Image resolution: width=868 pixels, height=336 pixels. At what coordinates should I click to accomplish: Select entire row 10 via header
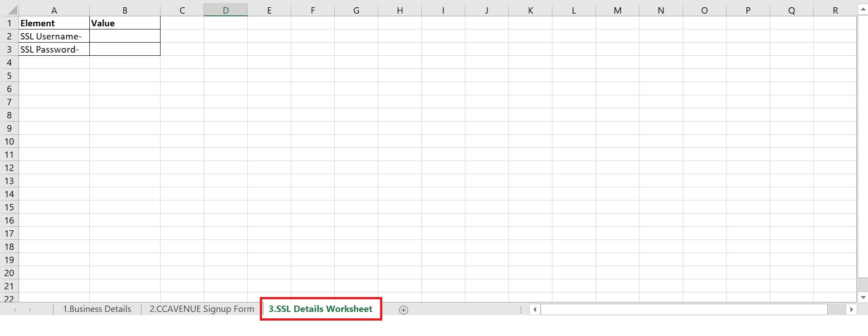[x=9, y=141]
